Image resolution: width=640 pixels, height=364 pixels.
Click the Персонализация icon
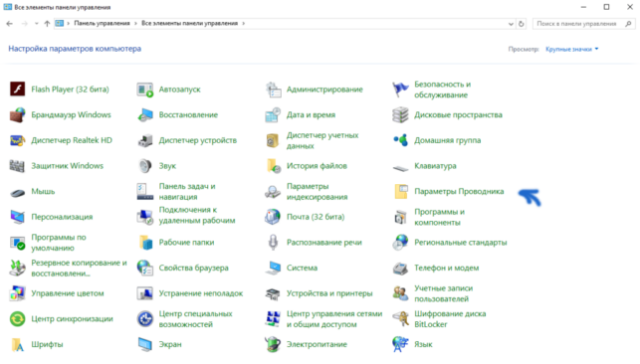coord(18,217)
